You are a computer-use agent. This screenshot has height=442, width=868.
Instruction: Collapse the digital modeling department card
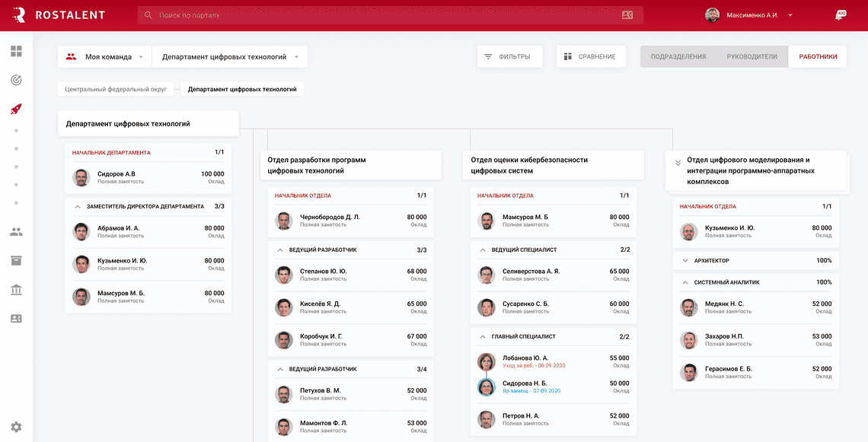point(678,161)
